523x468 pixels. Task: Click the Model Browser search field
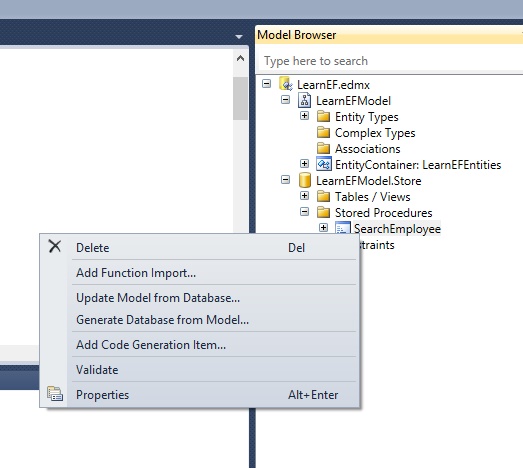pyautogui.click(x=390, y=61)
